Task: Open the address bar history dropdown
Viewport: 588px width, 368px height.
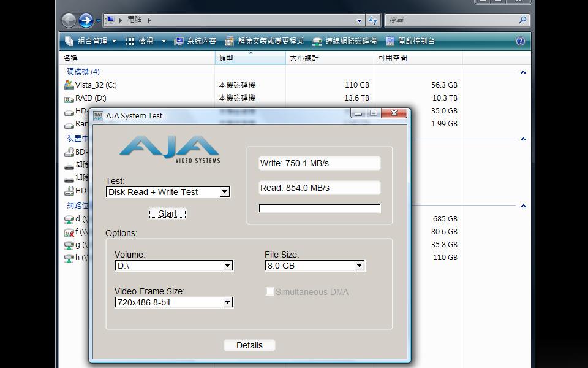Action: [360, 20]
